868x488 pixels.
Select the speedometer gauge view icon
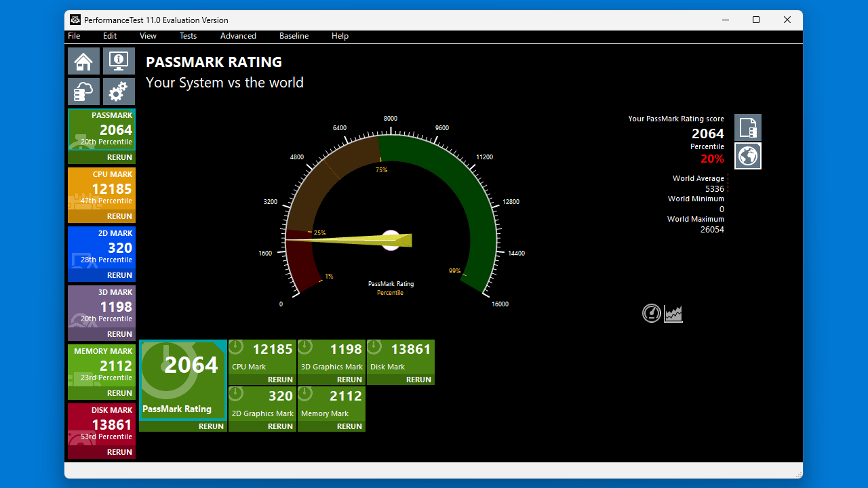(x=652, y=313)
